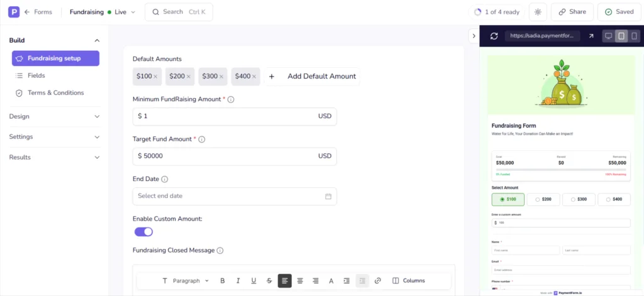The width and height of the screenshot is (644, 296).
Task: Click the Saved status button
Action: 619,12
